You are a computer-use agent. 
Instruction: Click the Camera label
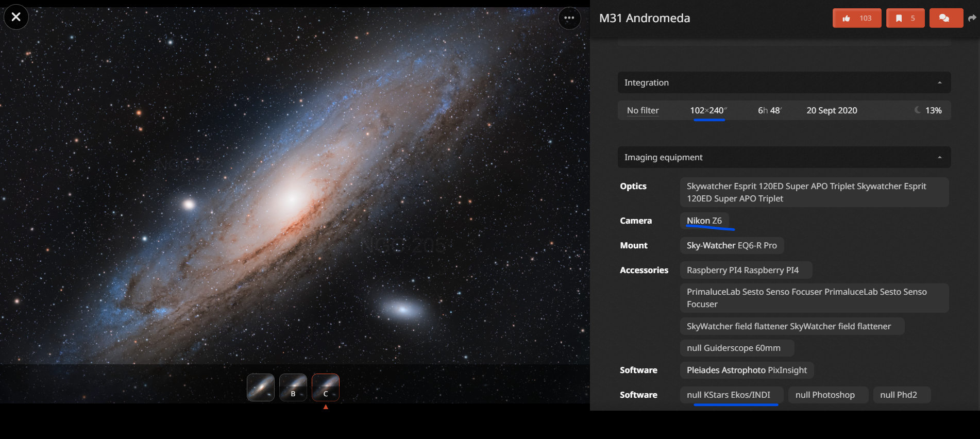click(x=636, y=221)
